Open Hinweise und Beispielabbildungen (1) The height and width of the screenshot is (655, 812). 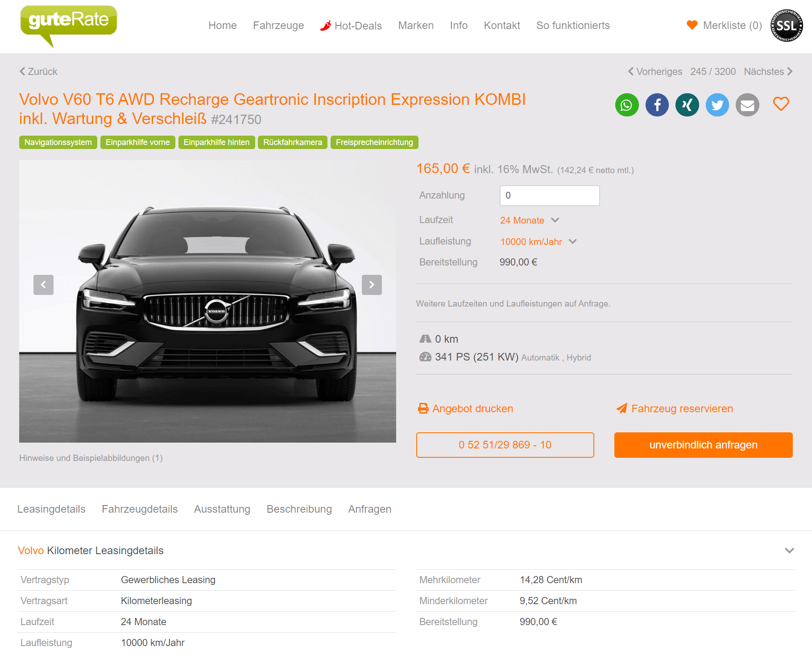point(91,458)
